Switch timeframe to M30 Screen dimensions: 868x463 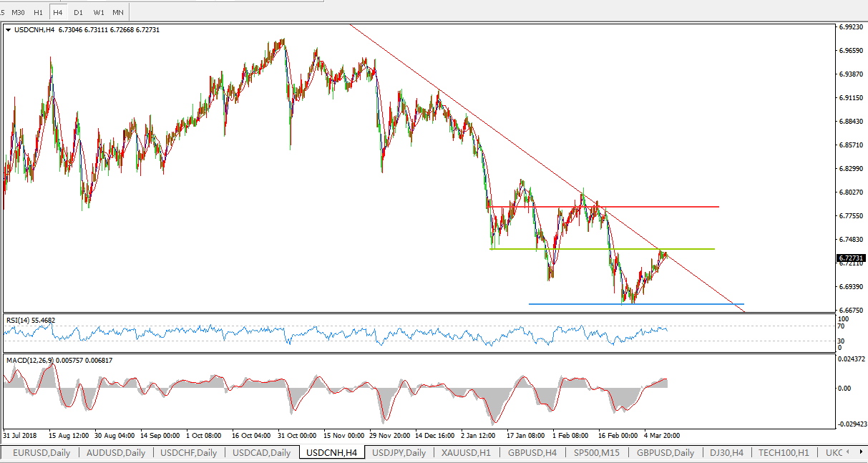18,12
